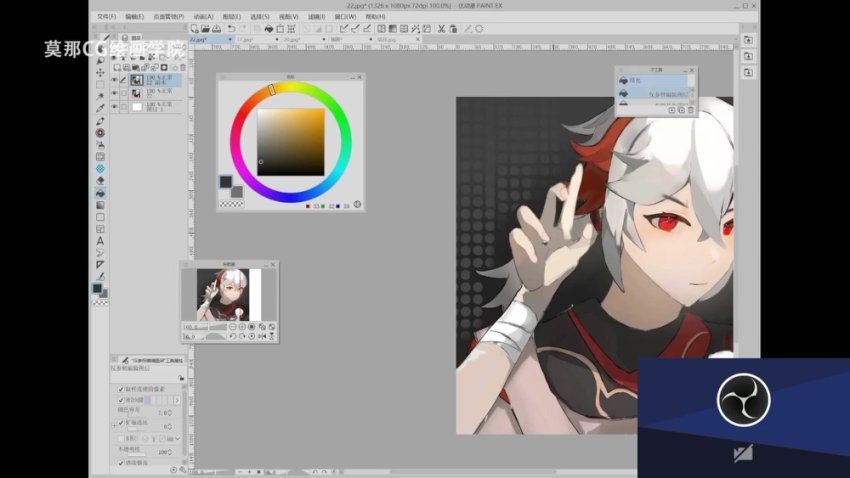Viewport: 850px width, 478px height.
Task: Hide the top selected layer via eye icon
Action: 114,80
